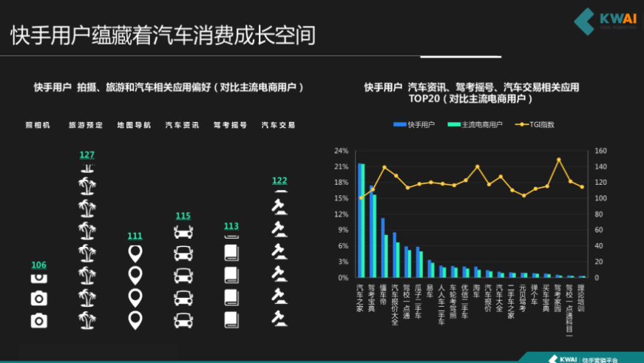Click the 瓜子二手车 x-axis label
Screen dimensions: 644x363
[x=418, y=302]
